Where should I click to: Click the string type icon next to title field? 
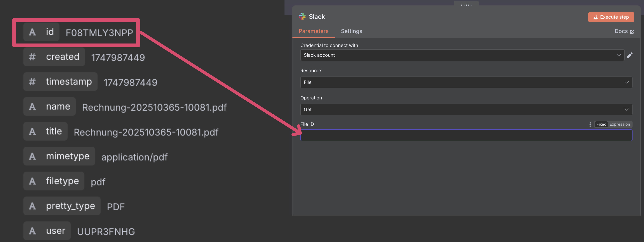coord(32,131)
